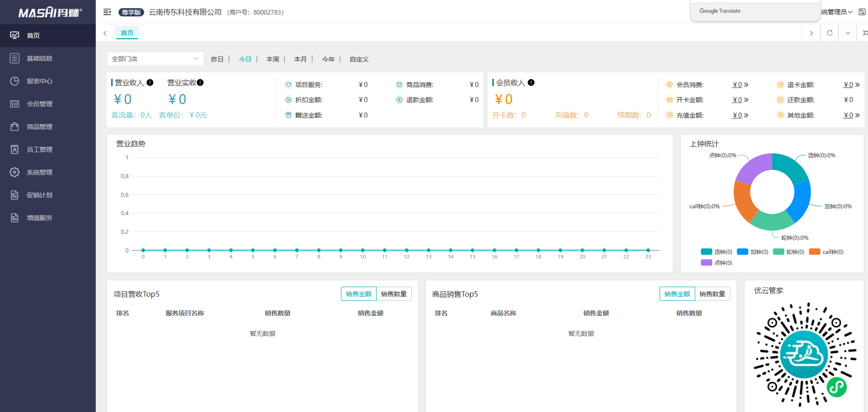Open 商品管理 sidebar menu
Screen dimensions: 868x412
pyautogui.click(x=48, y=126)
